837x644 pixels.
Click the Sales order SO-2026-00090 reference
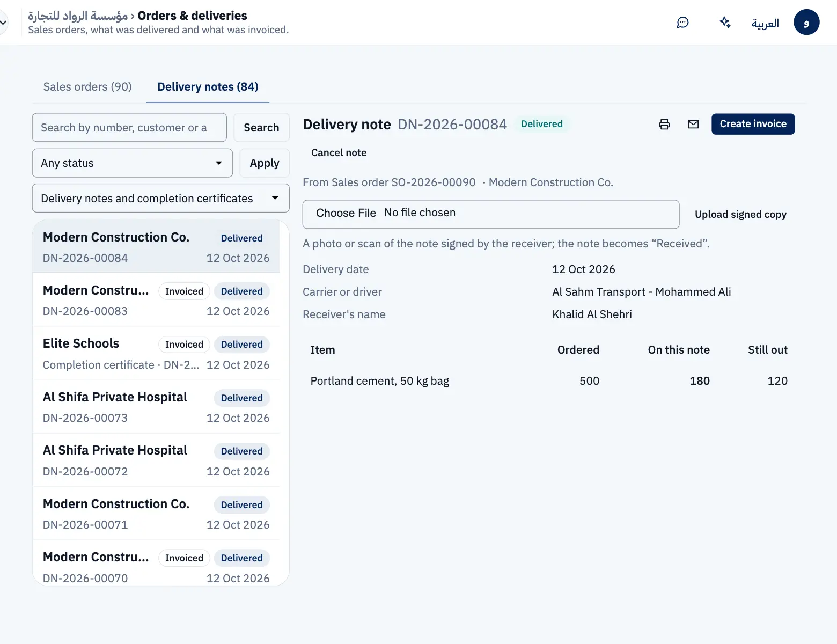(434, 182)
